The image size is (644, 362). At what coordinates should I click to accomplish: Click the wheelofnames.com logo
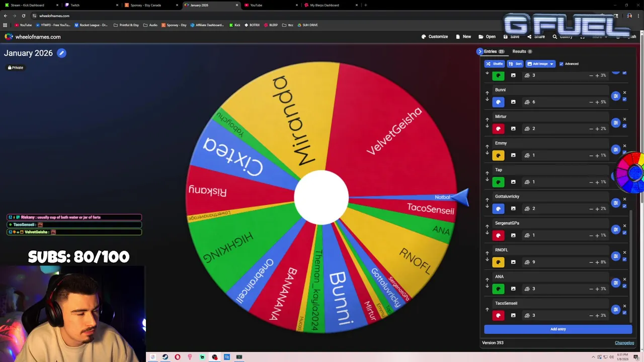click(33, 37)
